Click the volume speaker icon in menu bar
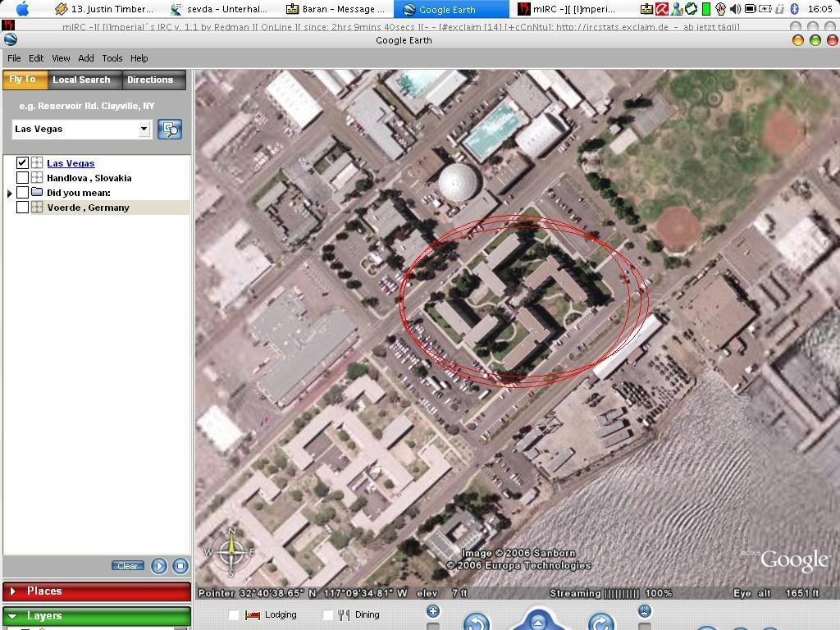The height and width of the screenshot is (630, 840). pos(736,8)
